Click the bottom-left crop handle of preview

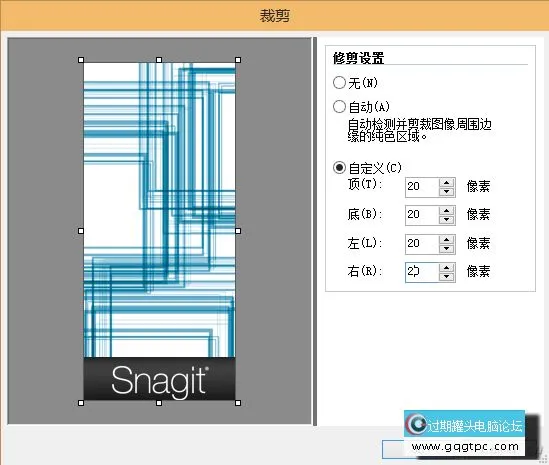click(81, 403)
